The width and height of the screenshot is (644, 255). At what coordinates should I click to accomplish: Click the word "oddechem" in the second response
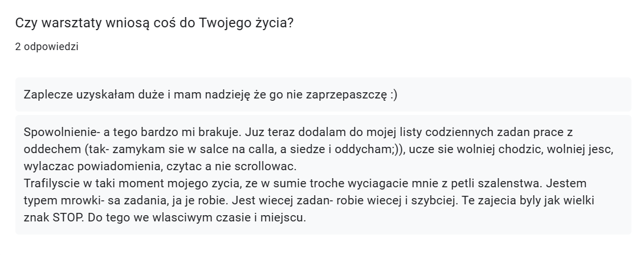48,149
